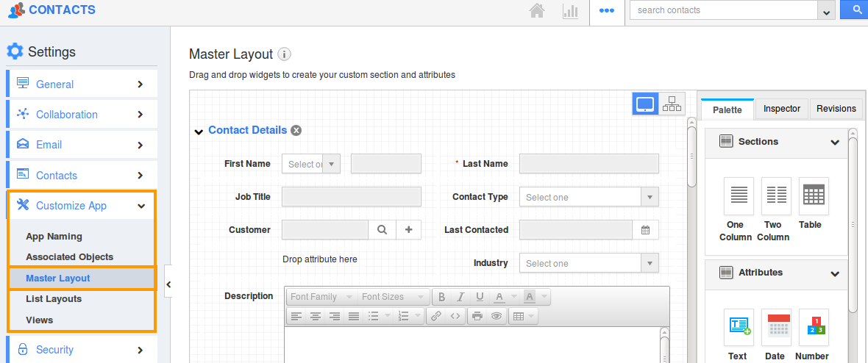Image resolution: width=868 pixels, height=363 pixels.
Task: Open the Last Contacted calendar picker
Action: tap(645, 230)
